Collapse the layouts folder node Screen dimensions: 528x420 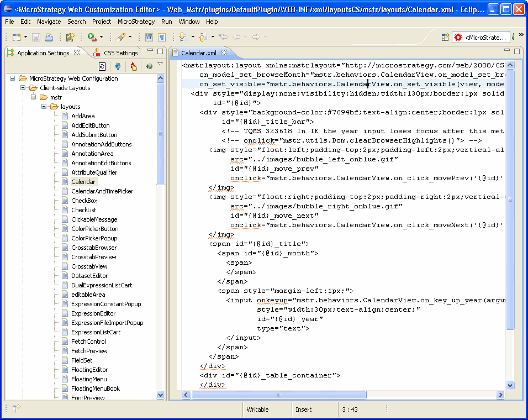point(44,107)
